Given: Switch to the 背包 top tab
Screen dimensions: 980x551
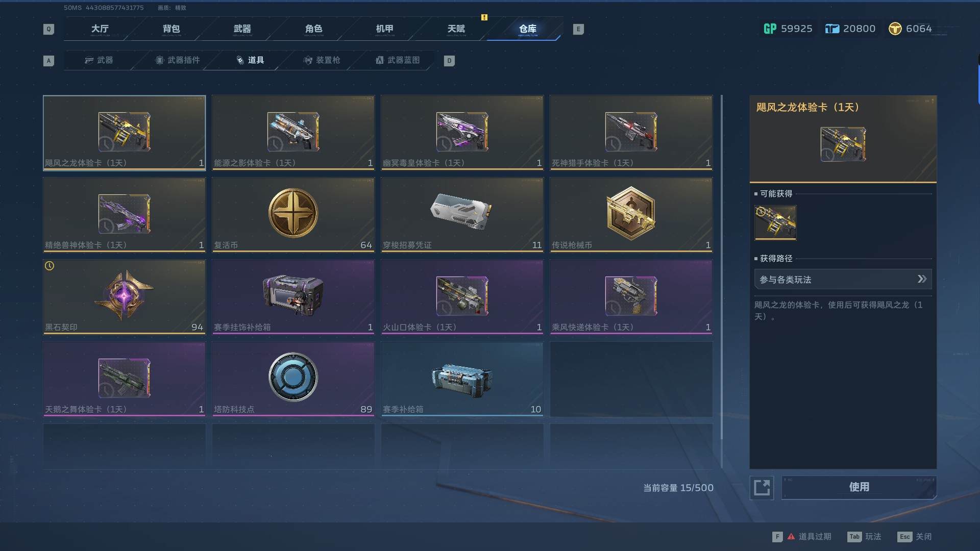Looking at the screenshot, I should point(171,29).
